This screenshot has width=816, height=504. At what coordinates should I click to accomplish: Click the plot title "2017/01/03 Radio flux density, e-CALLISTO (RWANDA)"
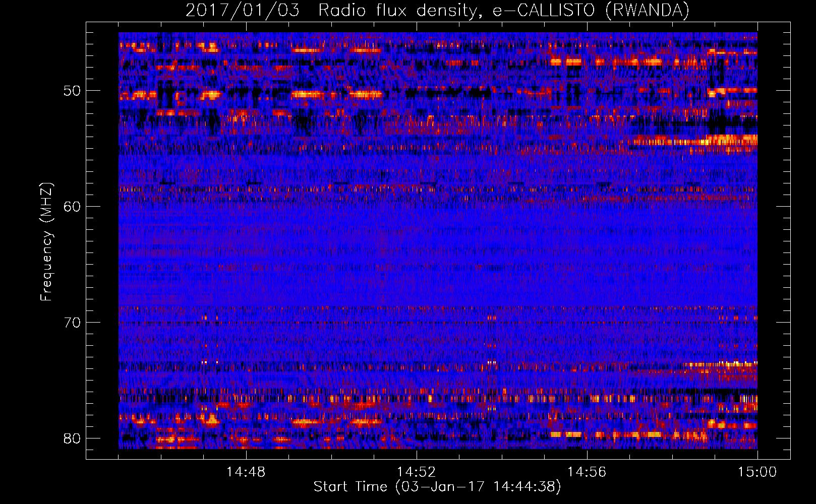pos(437,10)
